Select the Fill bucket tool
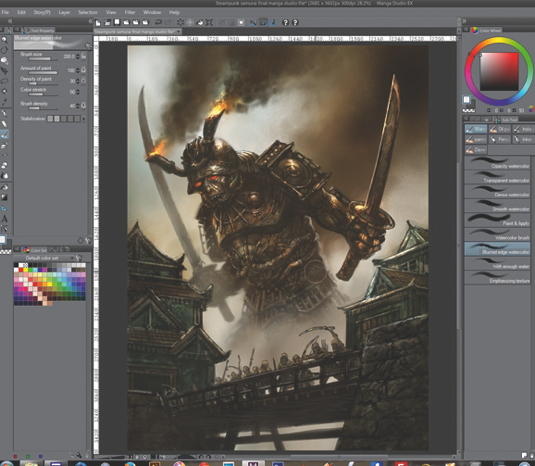Screen dimensions: 535x466 4,187
